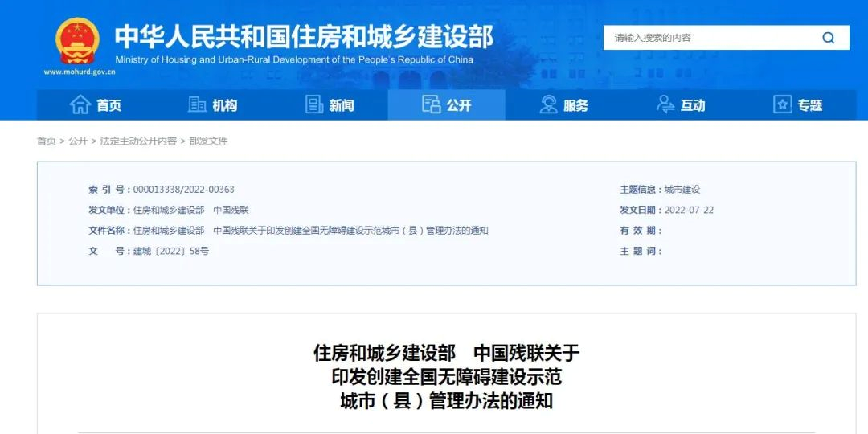Click 首页 in the breadcrumb trail
The width and height of the screenshot is (868, 434).
click(x=47, y=141)
